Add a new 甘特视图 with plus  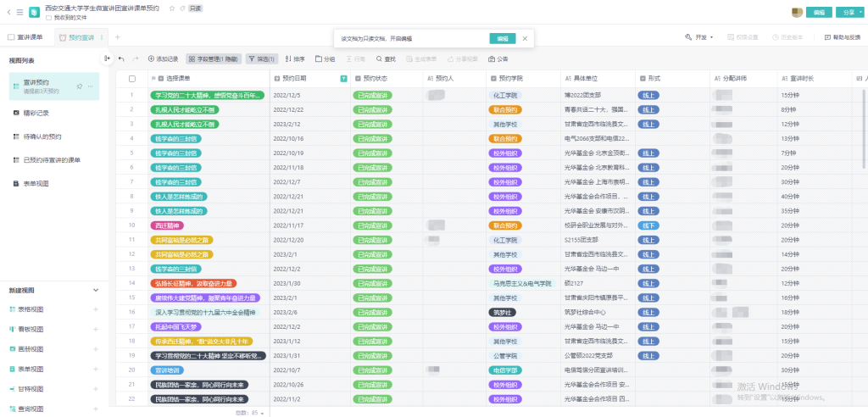click(96, 389)
